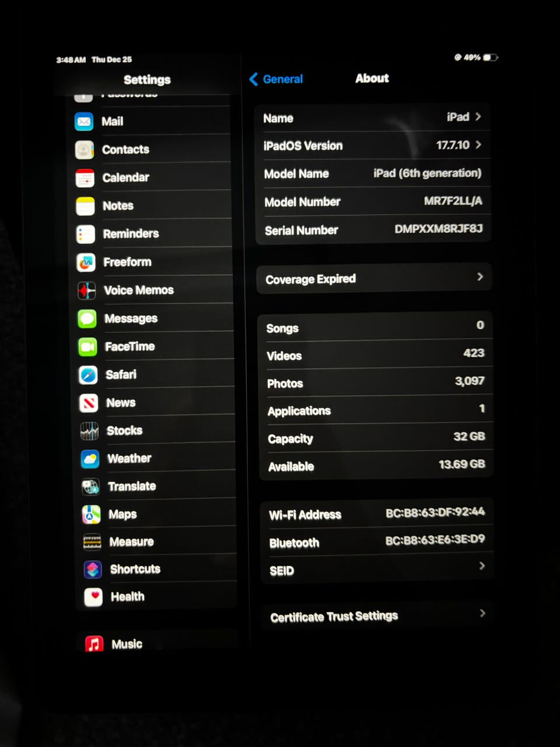Screen dimensions: 560x747
Task: Open the Safari compass icon
Action: pos(89,375)
